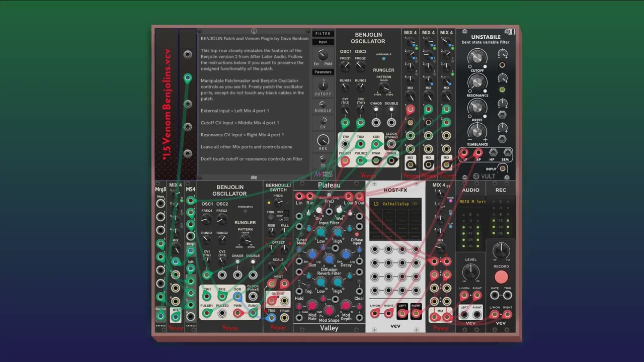Click the Unstabile LP output jack

464,152
